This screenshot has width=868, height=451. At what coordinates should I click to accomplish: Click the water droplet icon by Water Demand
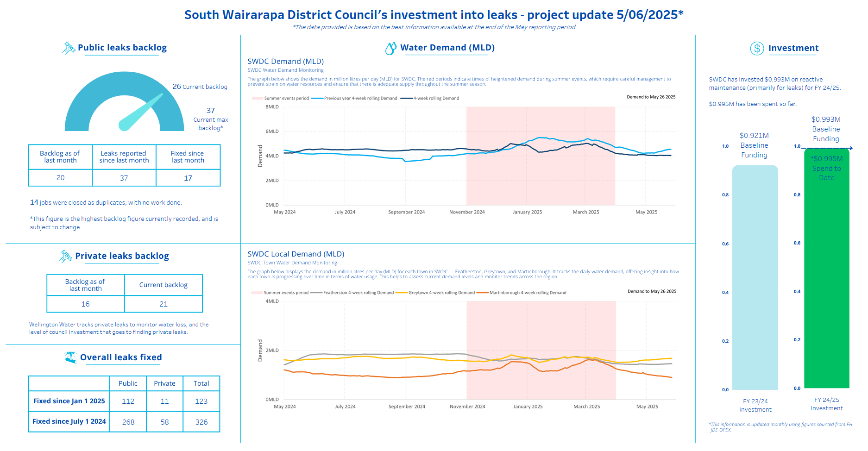coord(390,48)
